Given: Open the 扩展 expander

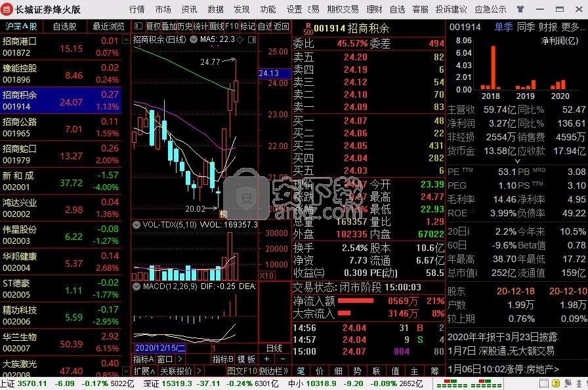Looking at the screenshot, I should point(144,371).
